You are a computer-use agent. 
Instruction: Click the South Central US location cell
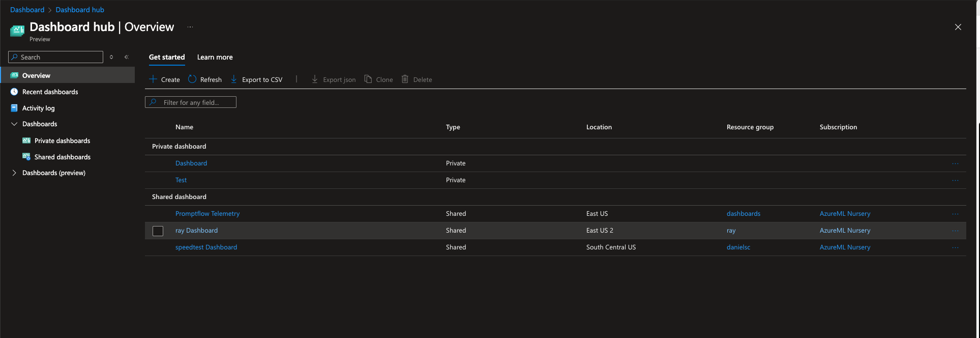pyautogui.click(x=611, y=247)
